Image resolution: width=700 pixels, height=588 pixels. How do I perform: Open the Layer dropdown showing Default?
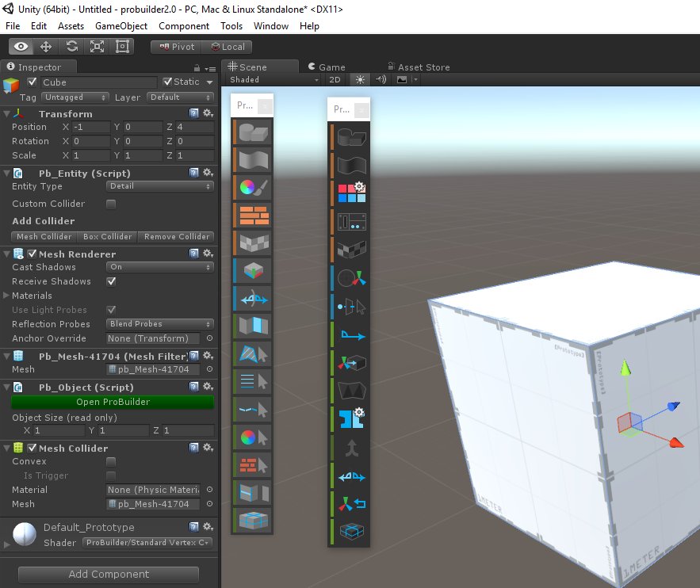[181, 97]
